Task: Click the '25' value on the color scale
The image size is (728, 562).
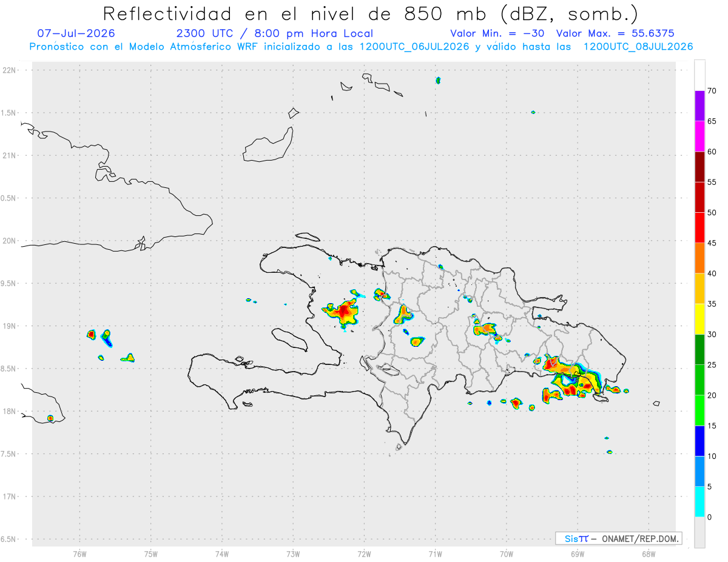Action: 712,365
